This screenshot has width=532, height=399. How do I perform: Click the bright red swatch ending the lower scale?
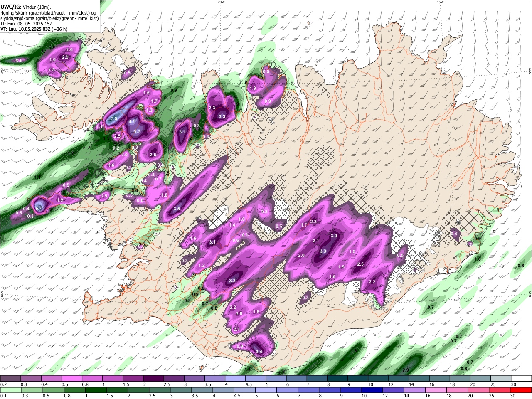coord(521,390)
